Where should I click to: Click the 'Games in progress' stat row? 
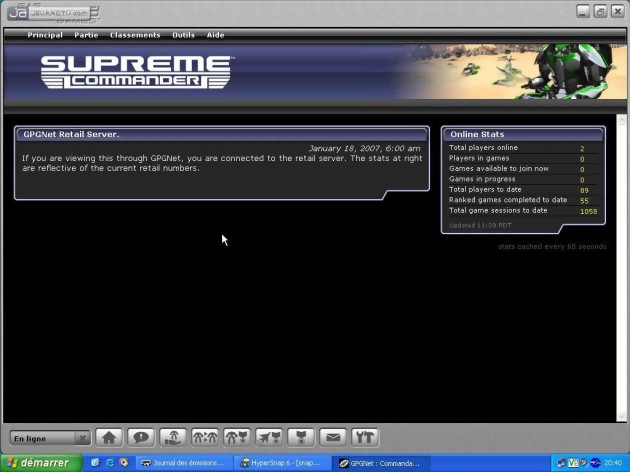pyautogui.click(x=523, y=179)
